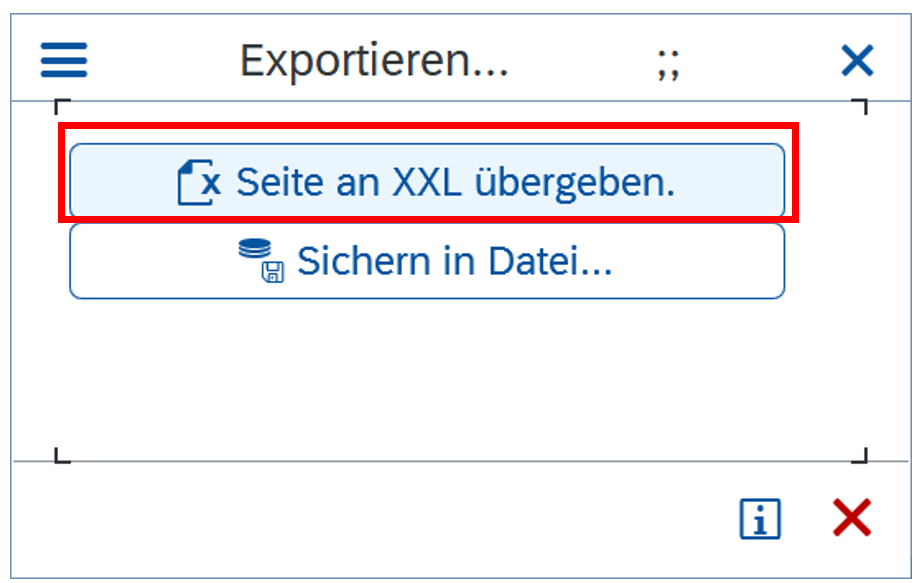Click the bottom-right corner bracket of content area
919x583 pixels.
tap(861, 457)
